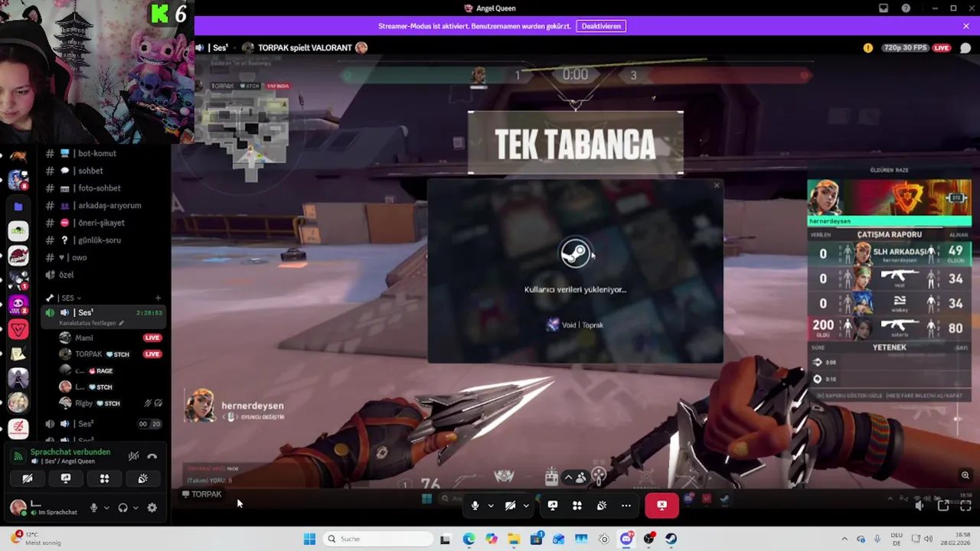Viewport: 980px width, 551px height.
Task: Expand microphone options in the stream control bar
Action: pyautogui.click(x=491, y=505)
